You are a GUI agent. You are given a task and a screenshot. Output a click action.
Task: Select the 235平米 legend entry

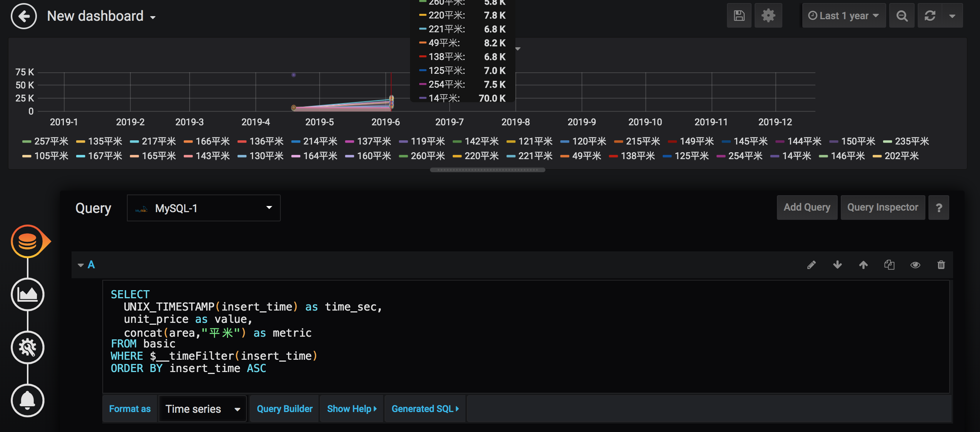tap(912, 141)
